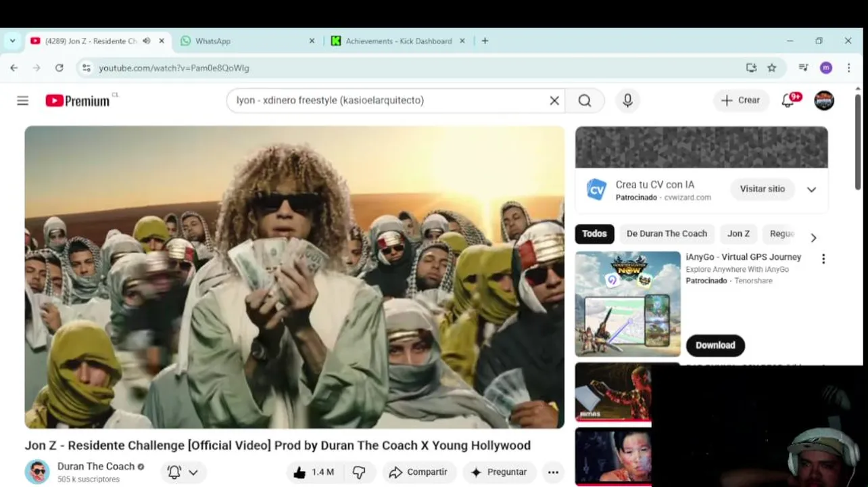Open the iAnyGo ad thumbnail
Viewport: 868px width, 487px height.
point(628,304)
